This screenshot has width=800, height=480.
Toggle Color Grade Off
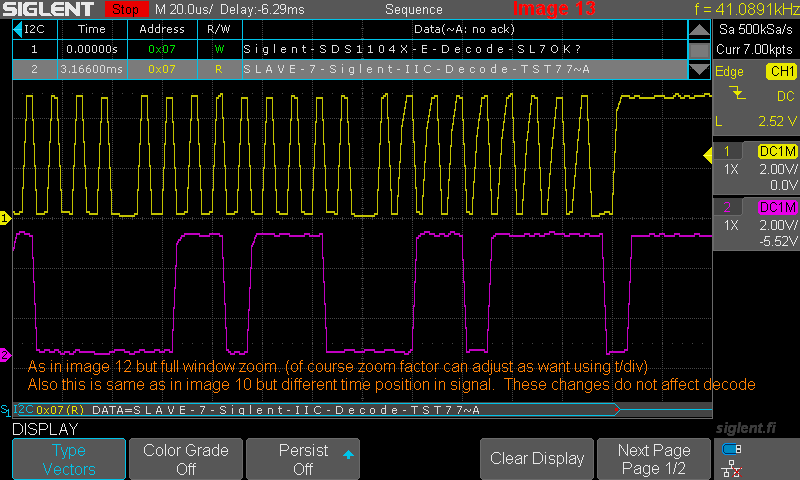[x=186, y=459]
